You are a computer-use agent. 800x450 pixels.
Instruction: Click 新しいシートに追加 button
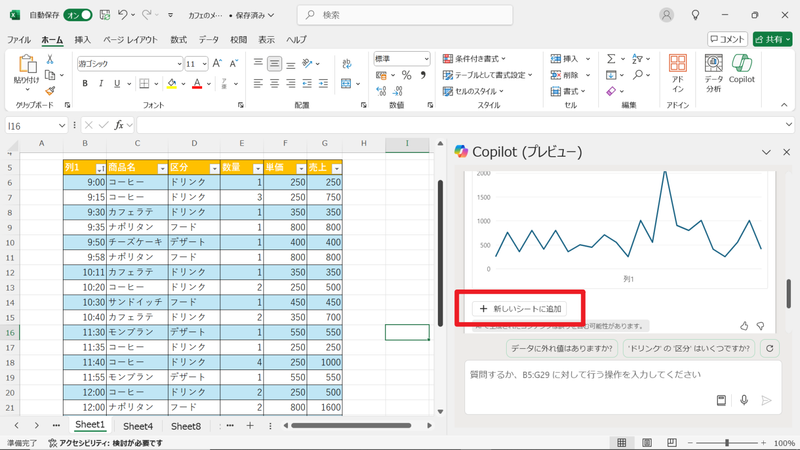[x=520, y=309]
